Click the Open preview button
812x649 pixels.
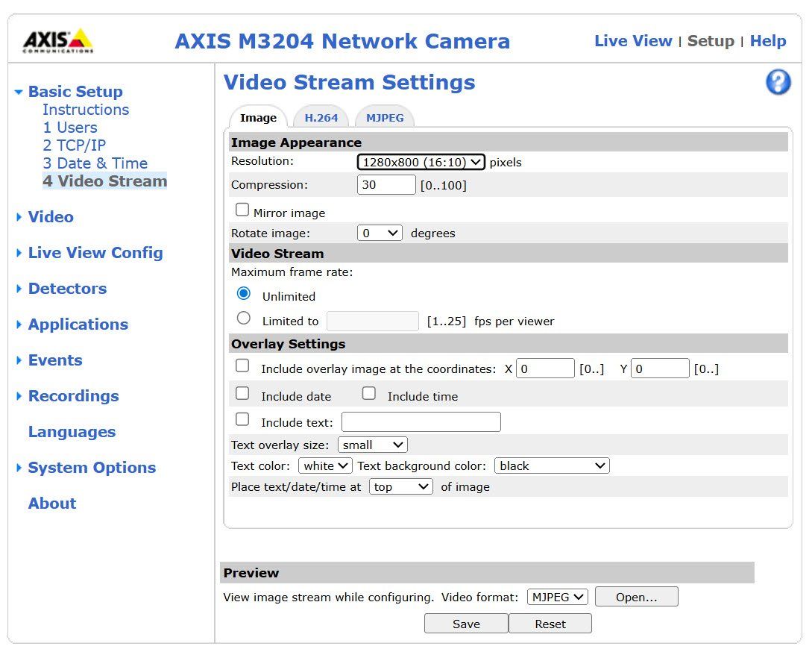pyautogui.click(x=636, y=596)
